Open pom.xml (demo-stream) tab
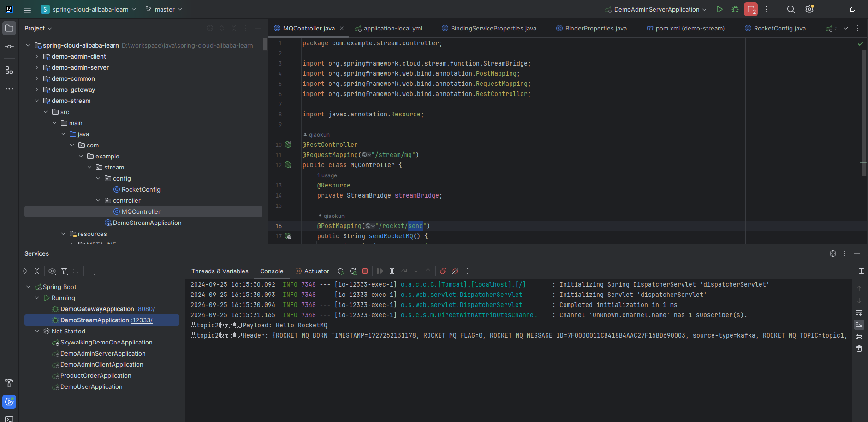 [685, 28]
